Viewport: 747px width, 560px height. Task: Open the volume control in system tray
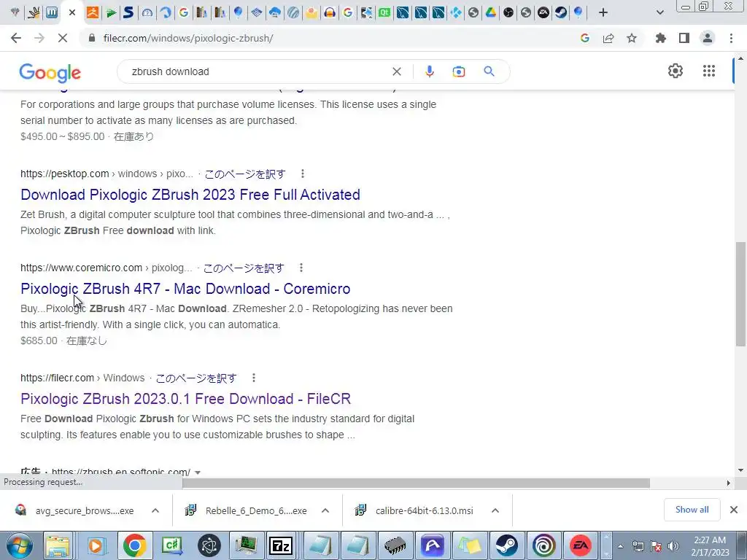(x=673, y=546)
